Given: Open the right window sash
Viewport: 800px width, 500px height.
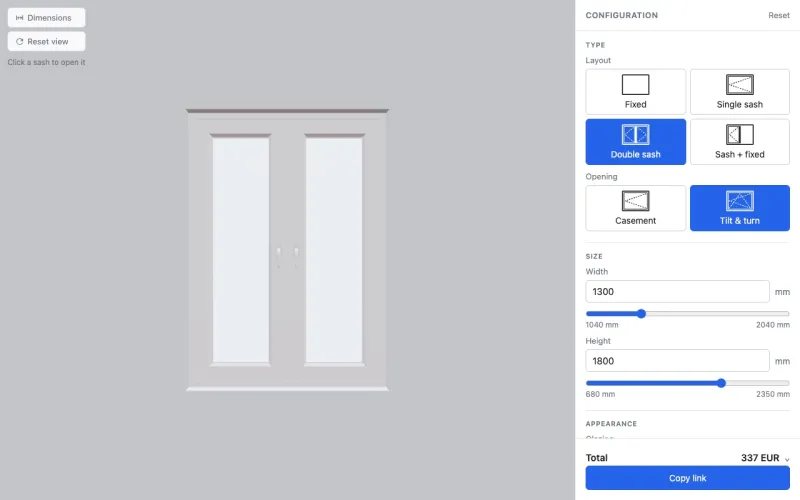Looking at the screenshot, I should (x=334, y=250).
